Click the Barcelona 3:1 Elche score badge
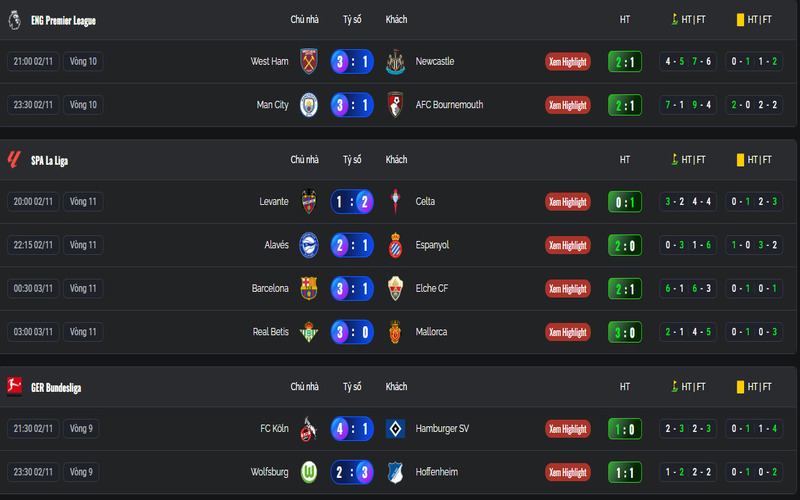This screenshot has height=500, width=800. click(x=352, y=289)
